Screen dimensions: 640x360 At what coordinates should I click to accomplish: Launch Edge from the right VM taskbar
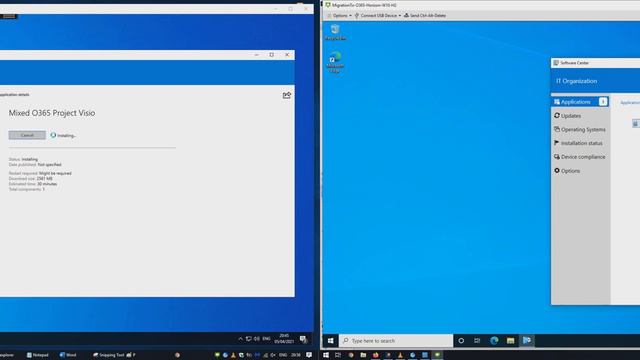tap(494, 340)
